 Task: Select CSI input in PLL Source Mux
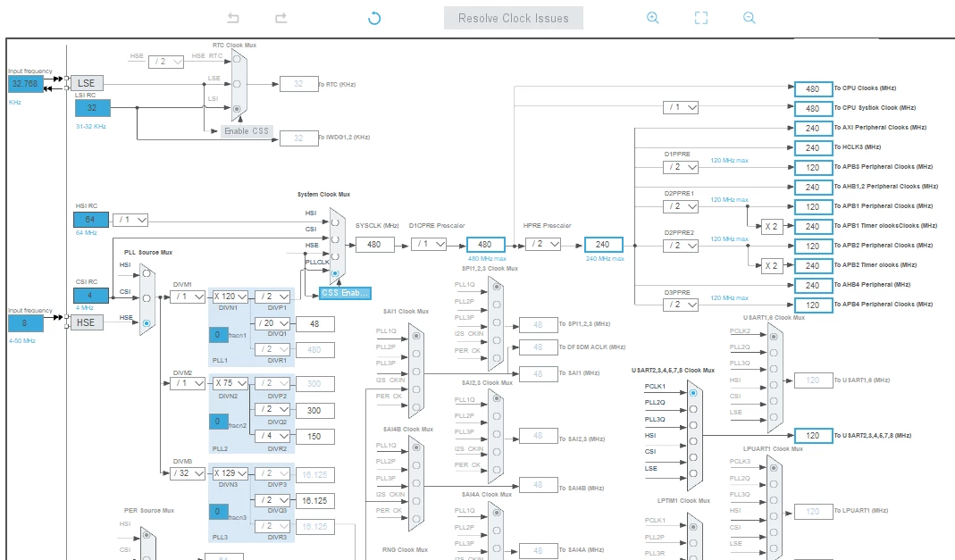[147, 298]
